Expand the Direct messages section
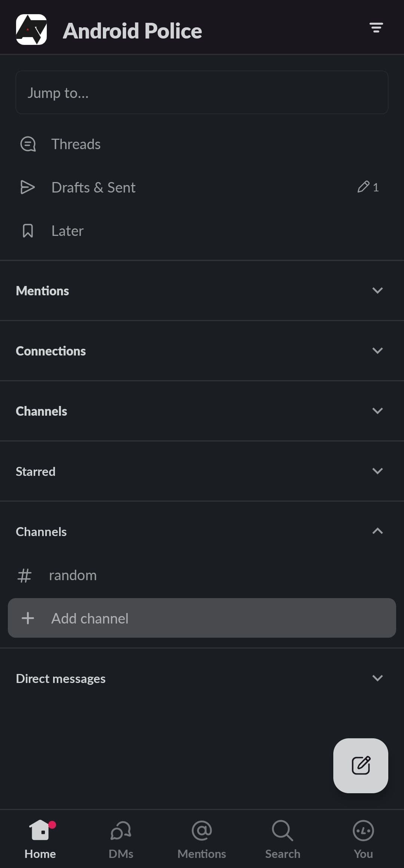The width and height of the screenshot is (404, 868). click(x=377, y=678)
